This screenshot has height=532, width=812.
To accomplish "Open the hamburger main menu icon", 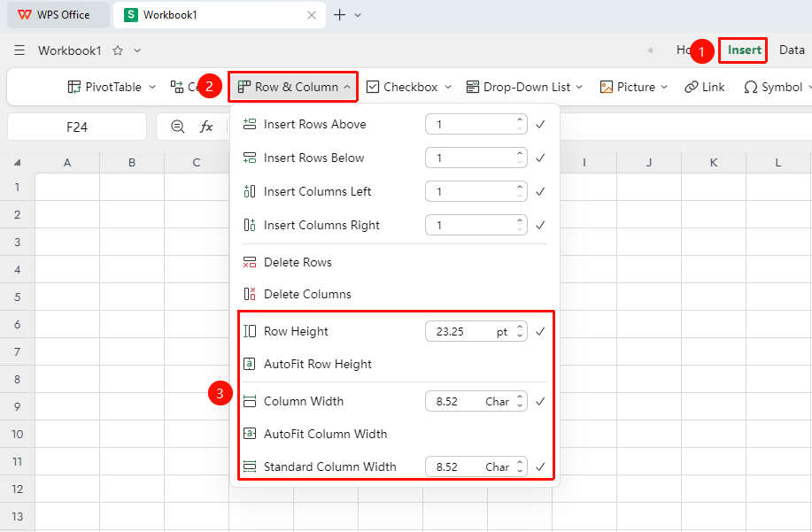I will (x=19, y=50).
